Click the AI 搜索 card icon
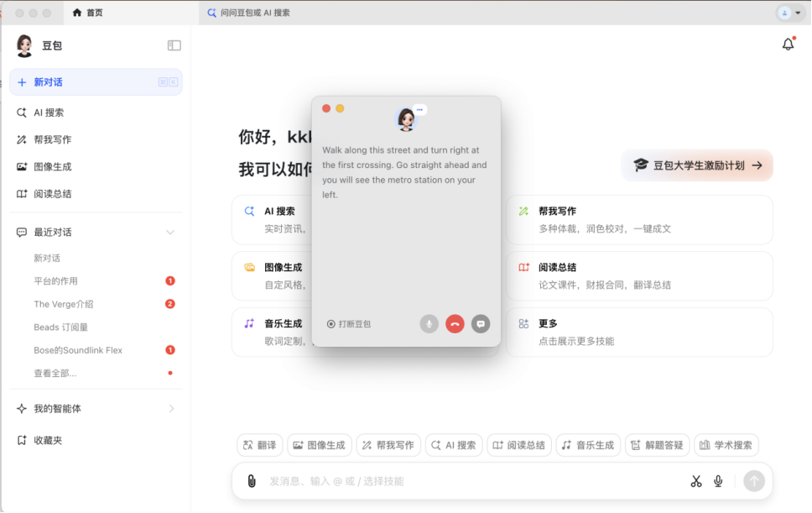The image size is (812, 513). 250,211
